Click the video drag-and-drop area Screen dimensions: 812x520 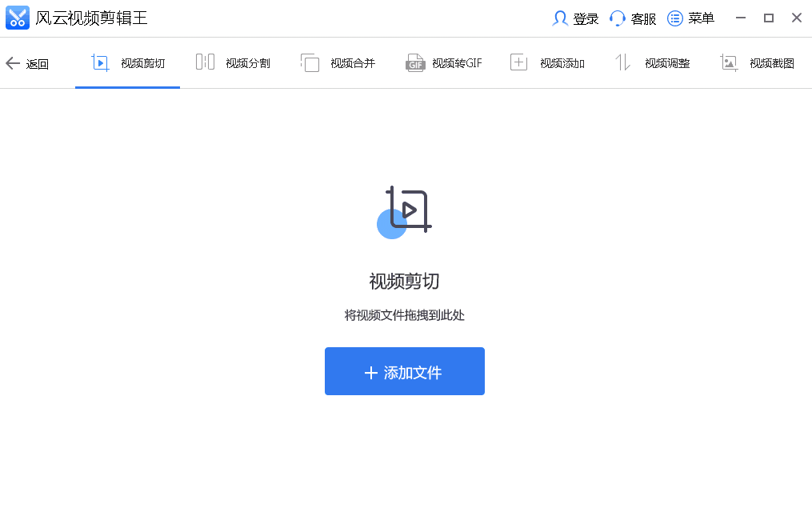click(404, 314)
